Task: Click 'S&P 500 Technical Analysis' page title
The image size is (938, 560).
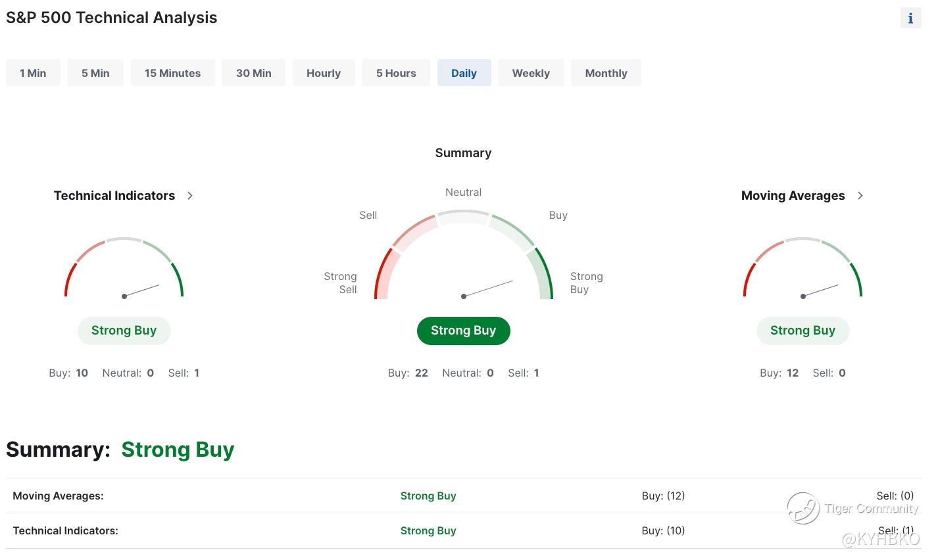Action: [112, 18]
